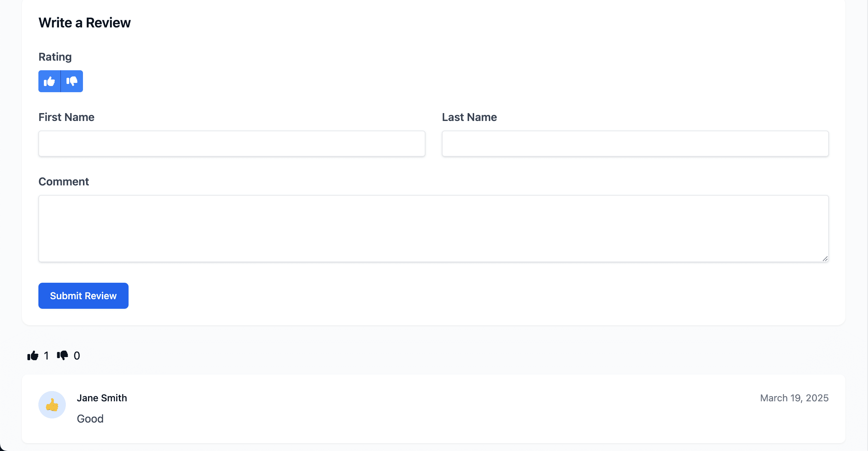Click Jane Smith's name link
The height and width of the screenshot is (451, 868).
(x=102, y=398)
